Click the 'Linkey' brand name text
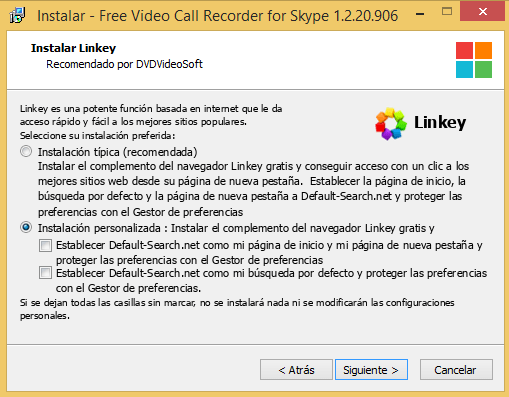509x397 pixels. 440,123
